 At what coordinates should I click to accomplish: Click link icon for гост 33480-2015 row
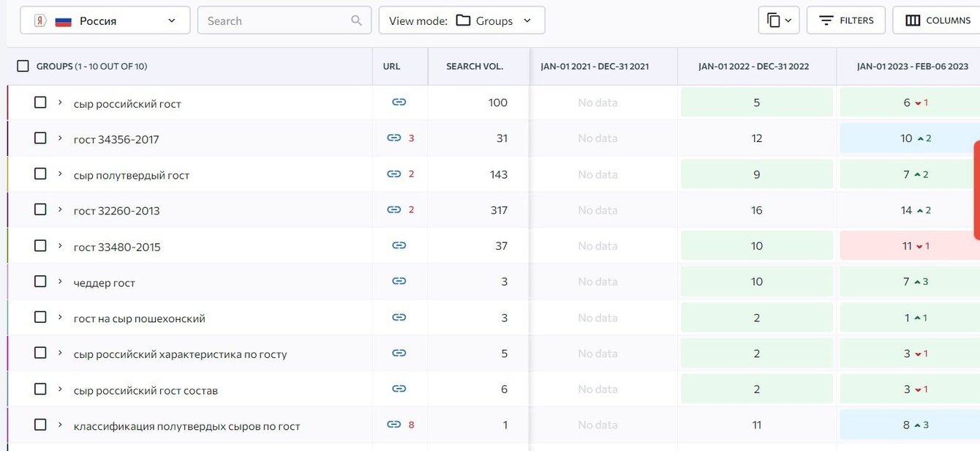click(x=399, y=245)
